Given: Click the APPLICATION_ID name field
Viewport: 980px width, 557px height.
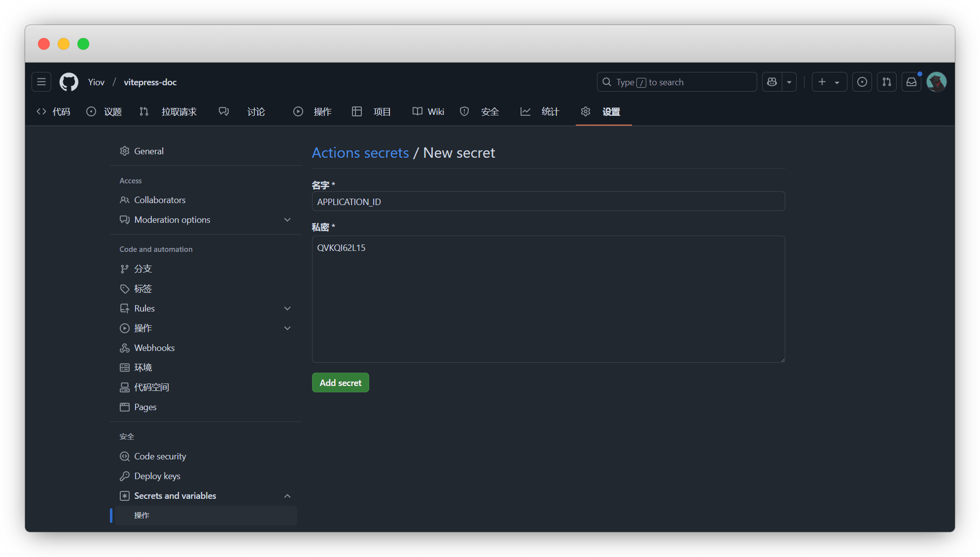Looking at the screenshot, I should pyautogui.click(x=548, y=202).
